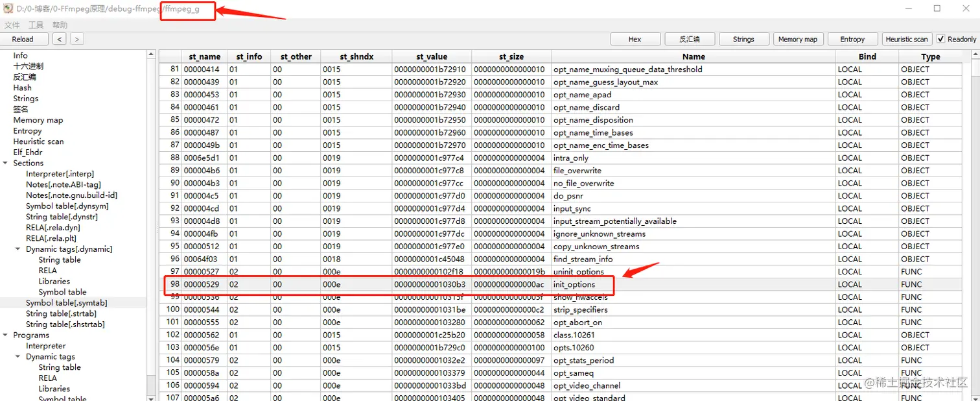The width and height of the screenshot is (980, 401).
Task: Open the 帮助 menu
Action: [x=60, y=25]
